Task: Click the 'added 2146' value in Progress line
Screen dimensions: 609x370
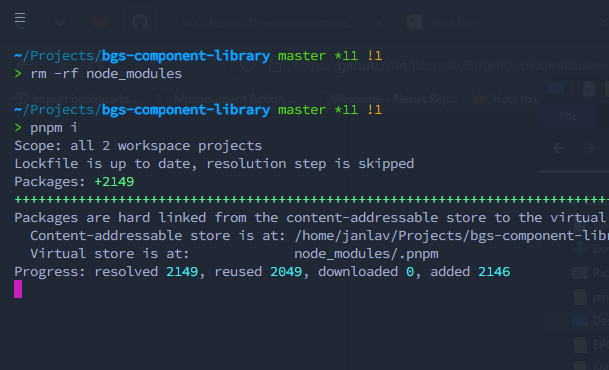Action: 470,271
